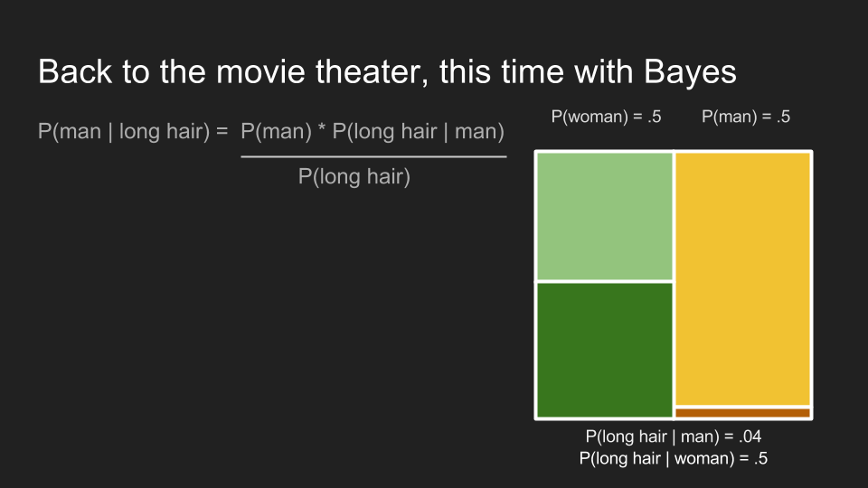Select the horizontal fraction line
The width and height of the screenshot is (868, 488).
click(x=373, y=156)
